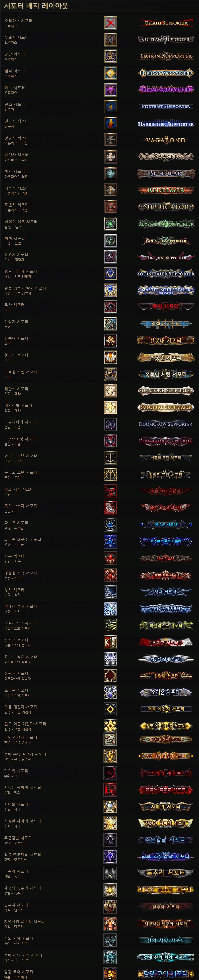The height and width of the screenshot is (980, 199).
Task: Click the 원로 어둠 예견자 golden diamond icon
Action: (110, 726)
